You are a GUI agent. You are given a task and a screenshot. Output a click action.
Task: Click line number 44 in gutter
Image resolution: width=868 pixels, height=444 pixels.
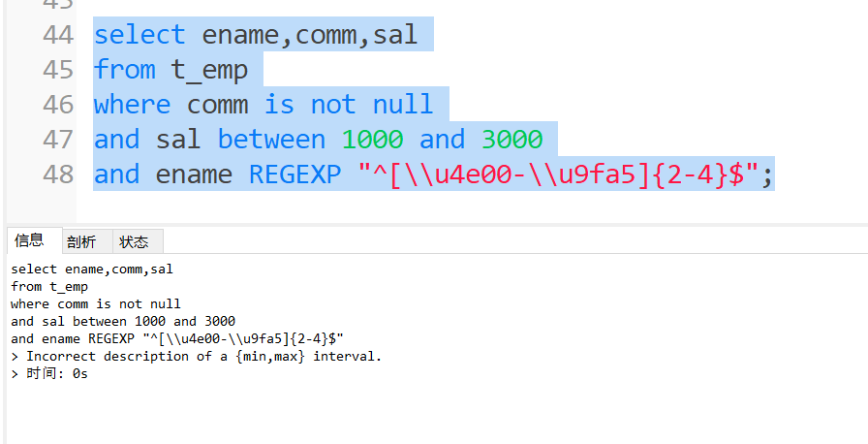click(x=58, y=35)
